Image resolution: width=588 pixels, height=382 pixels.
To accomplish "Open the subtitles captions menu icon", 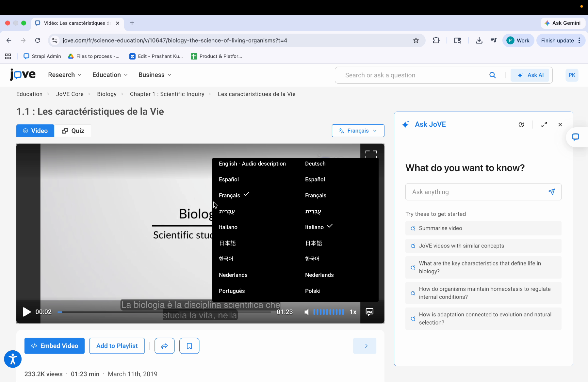I will (x=369, y=312).
